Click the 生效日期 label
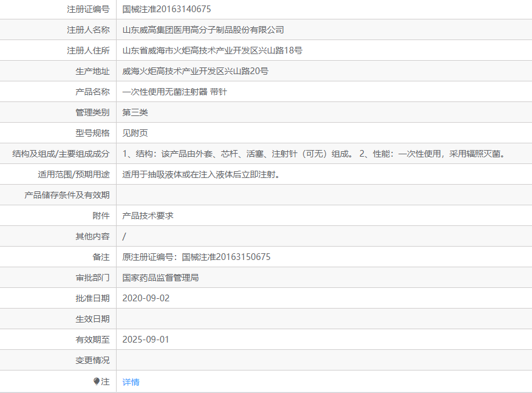This screenshot has height=393, width=532. tap(92, 319)
